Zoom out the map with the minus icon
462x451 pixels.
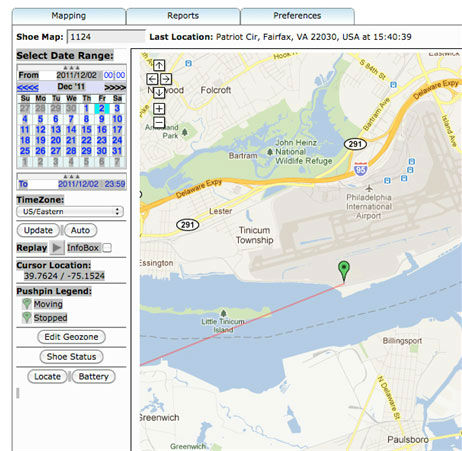click(x=159, y=122)
